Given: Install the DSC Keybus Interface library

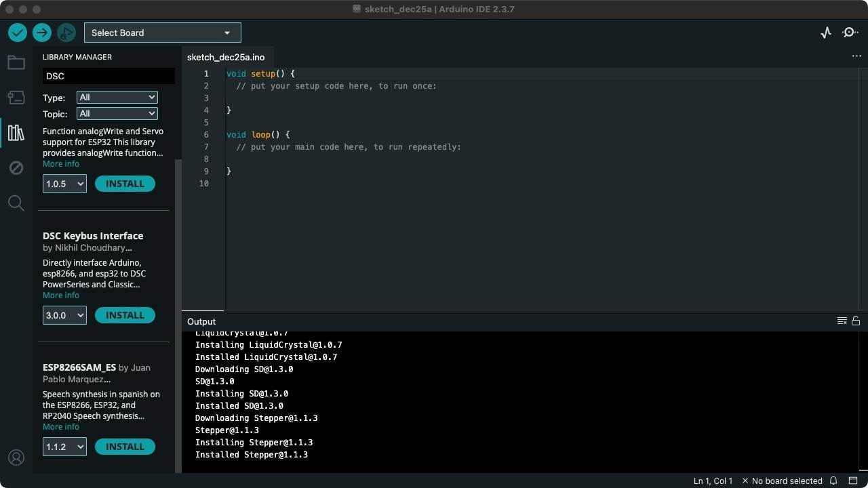Looking at the screenshot, I should click(x=125, y=315).
